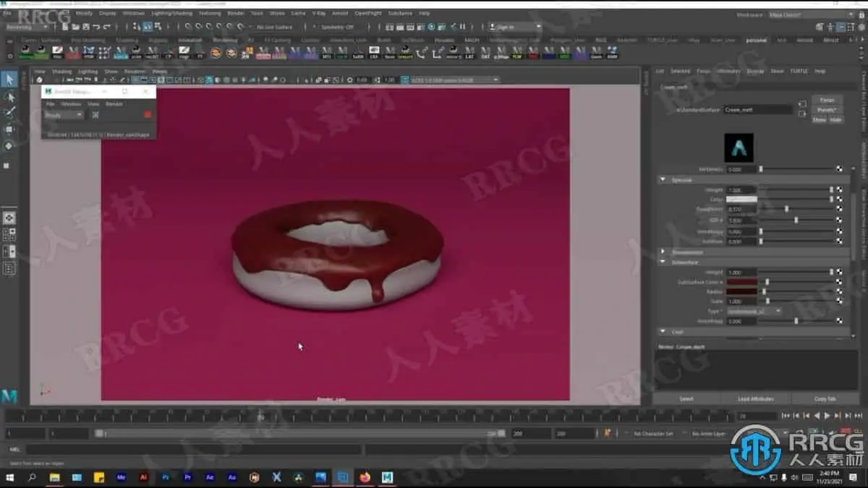The image size is (868, 488).
Task: Click the Presets button
Action: tap(826, 110)
